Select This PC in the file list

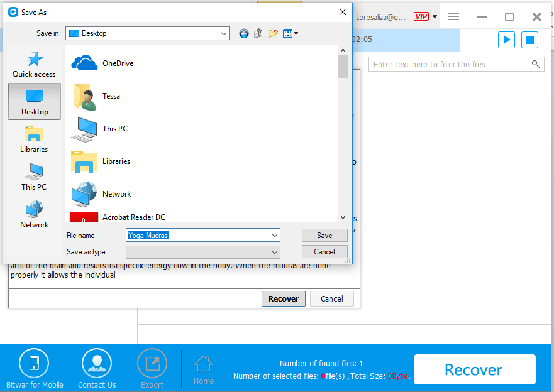pyautogui.click(x=99, y=129)
